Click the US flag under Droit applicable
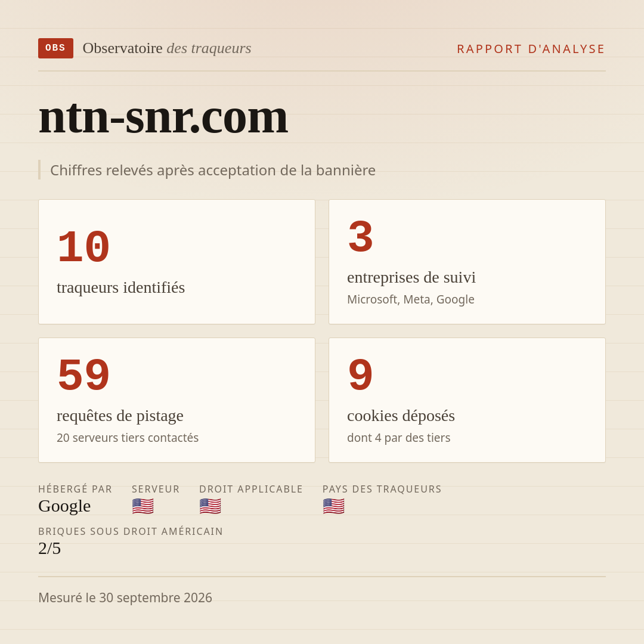 (x=210, y=506)
